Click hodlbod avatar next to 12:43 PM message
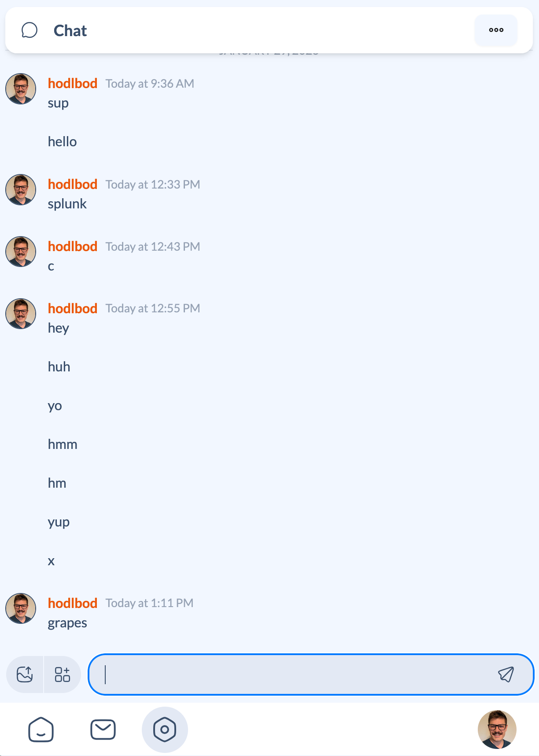The height and width of the screenshot is (756, 539). pyautogui.click(x=21, y=252)
